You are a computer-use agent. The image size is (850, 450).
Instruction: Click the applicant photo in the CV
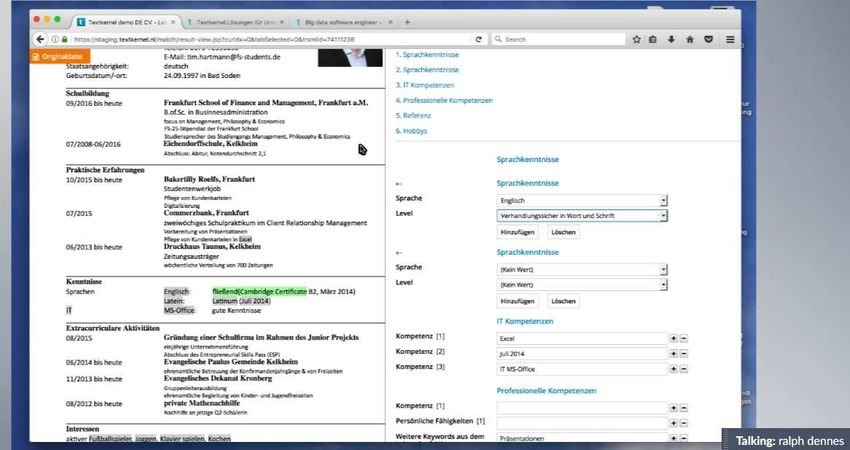tap(350, 57)
